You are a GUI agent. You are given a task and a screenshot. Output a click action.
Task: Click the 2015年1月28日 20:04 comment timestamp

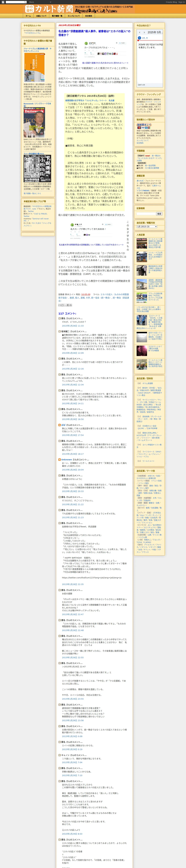(73, 470)
